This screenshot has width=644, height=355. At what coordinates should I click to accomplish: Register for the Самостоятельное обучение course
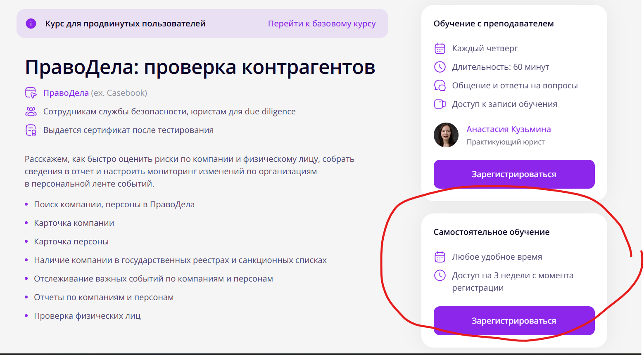pos(514,321)
